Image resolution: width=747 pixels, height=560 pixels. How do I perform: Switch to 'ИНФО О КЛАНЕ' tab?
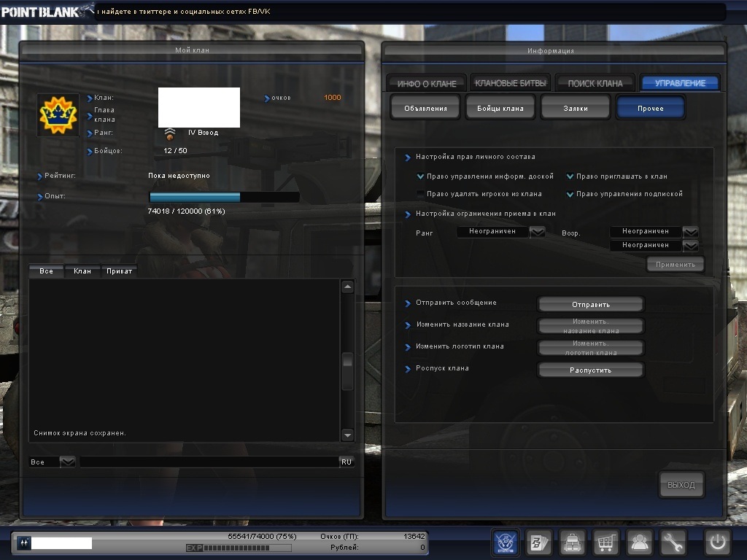pos(427,83)
